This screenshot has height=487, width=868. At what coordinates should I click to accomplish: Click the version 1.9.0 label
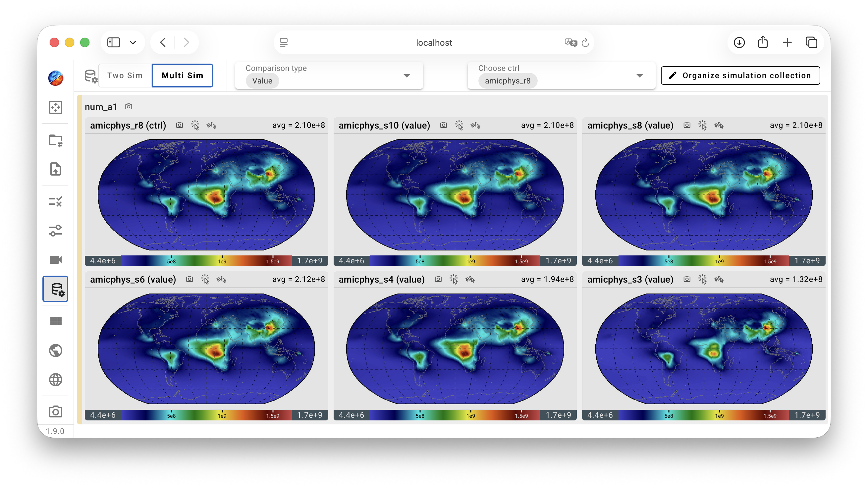[x=55, y=431]
